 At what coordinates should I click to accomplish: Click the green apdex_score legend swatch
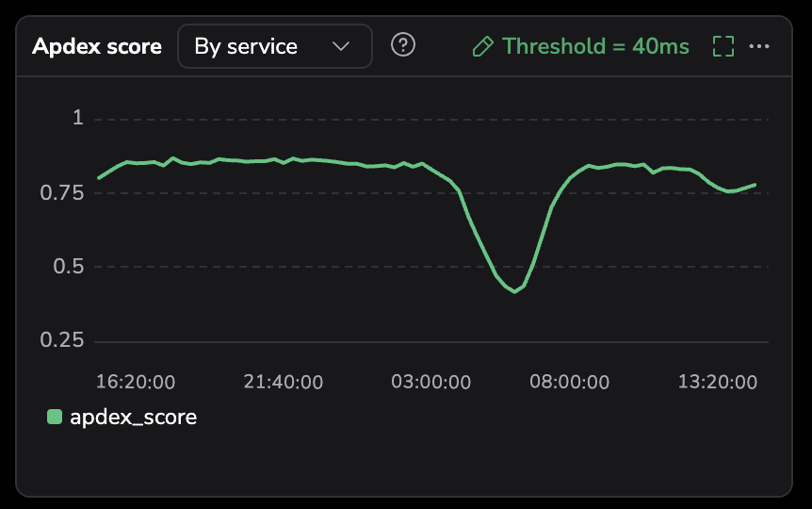55,417
